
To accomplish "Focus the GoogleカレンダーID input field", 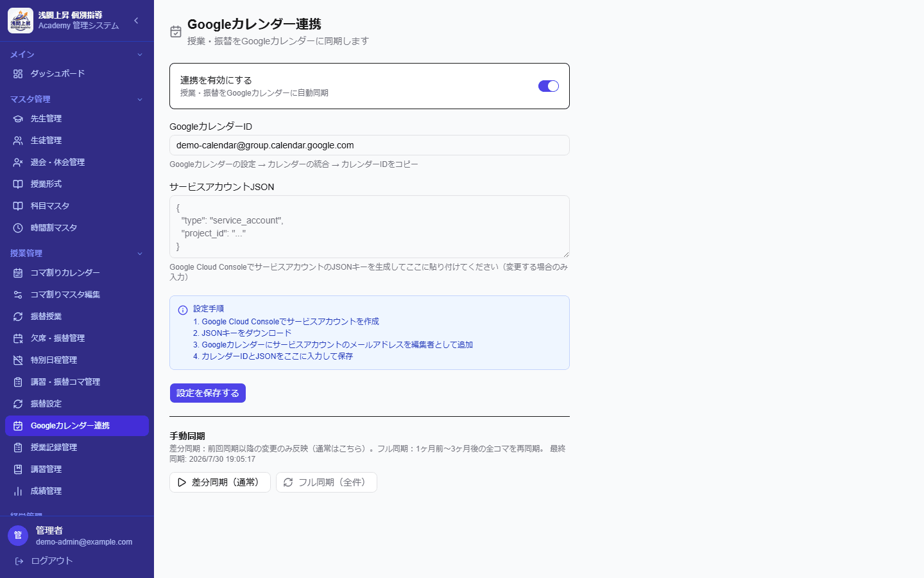I will 370,145.
